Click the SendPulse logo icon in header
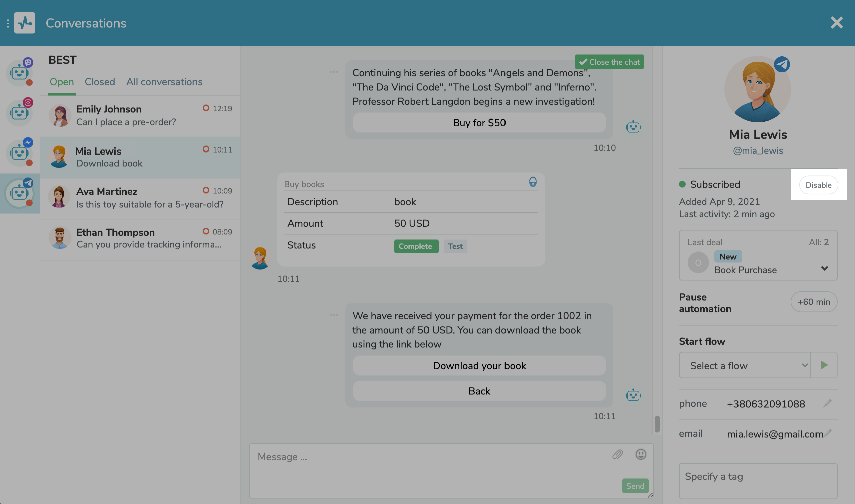855x504 pixels. [x=24, y=23]
